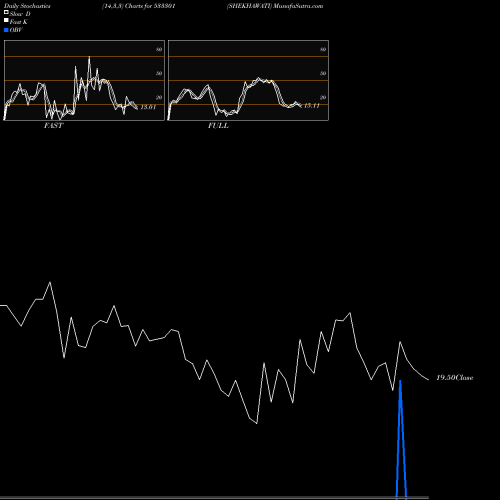
Task: Select the '(SHEKHAWATI) MunafaSutra.com' header text
Action: 275,6
